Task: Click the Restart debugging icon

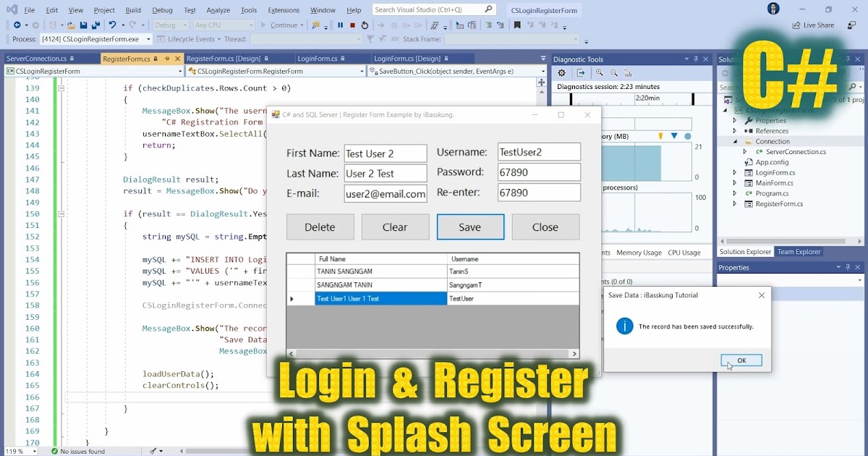Action: [x=365, y=25]
